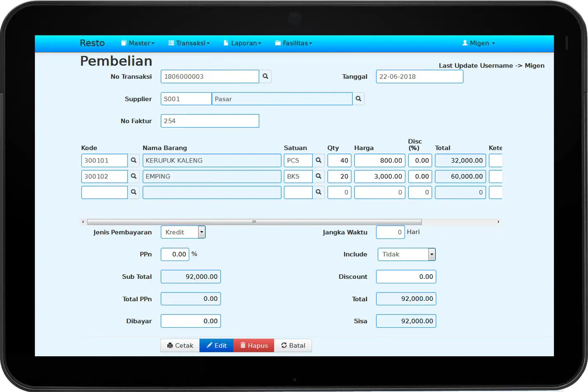Open the Include dropdown

(x=406, y=254)
